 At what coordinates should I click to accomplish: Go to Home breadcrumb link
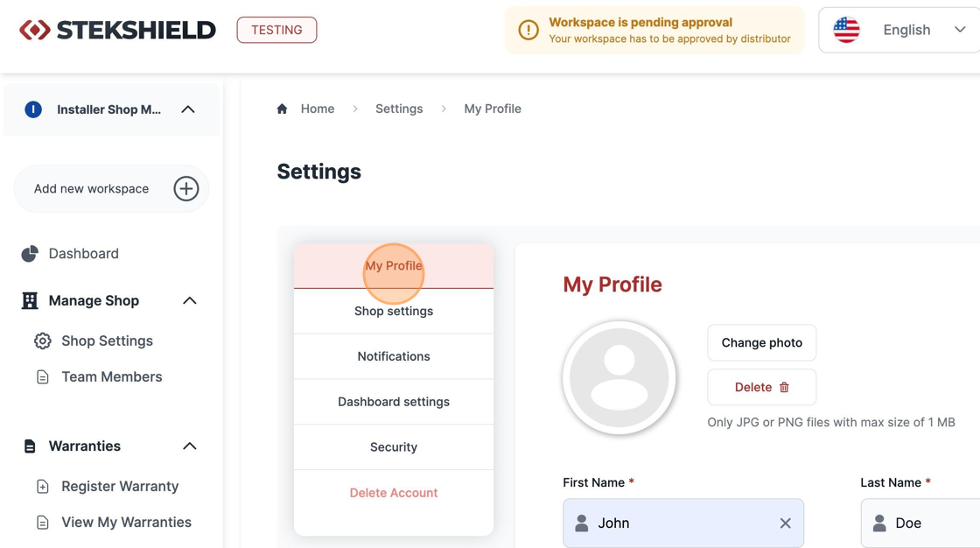tap(318, 109)
